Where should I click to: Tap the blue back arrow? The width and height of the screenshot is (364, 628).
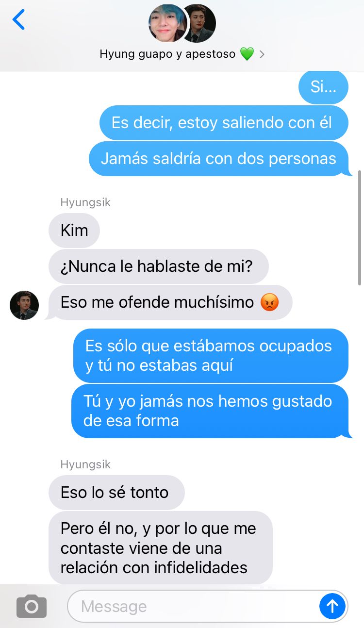(18, 20)
